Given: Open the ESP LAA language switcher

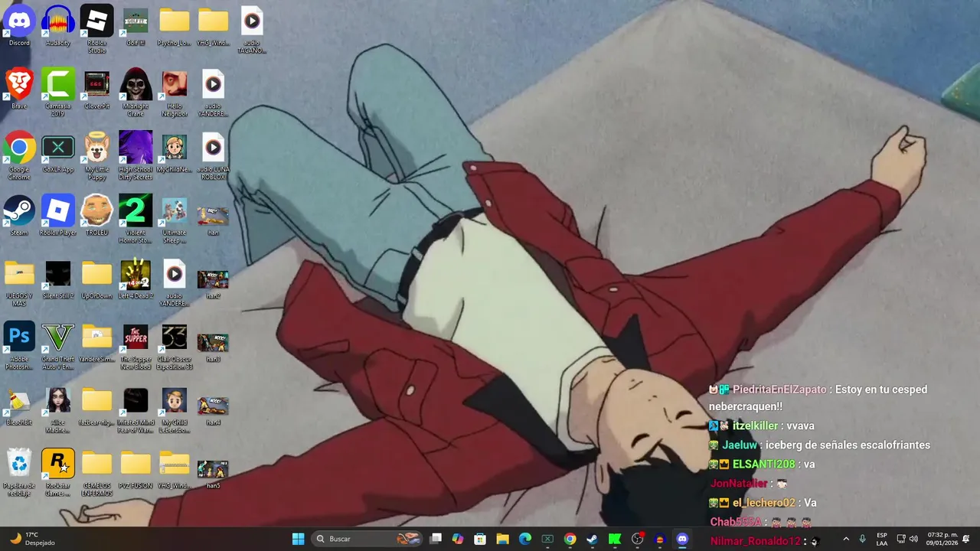Looking at the screenshot, I should 882,539.
